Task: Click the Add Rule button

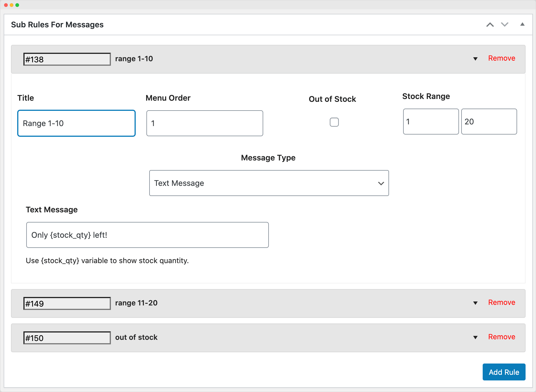Action: click(504, 372)
